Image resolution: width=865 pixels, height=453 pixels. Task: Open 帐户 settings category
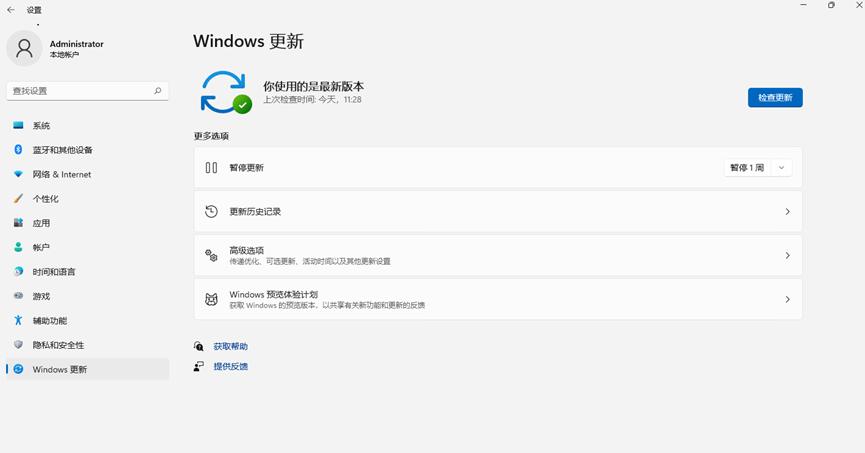[88, 247]
